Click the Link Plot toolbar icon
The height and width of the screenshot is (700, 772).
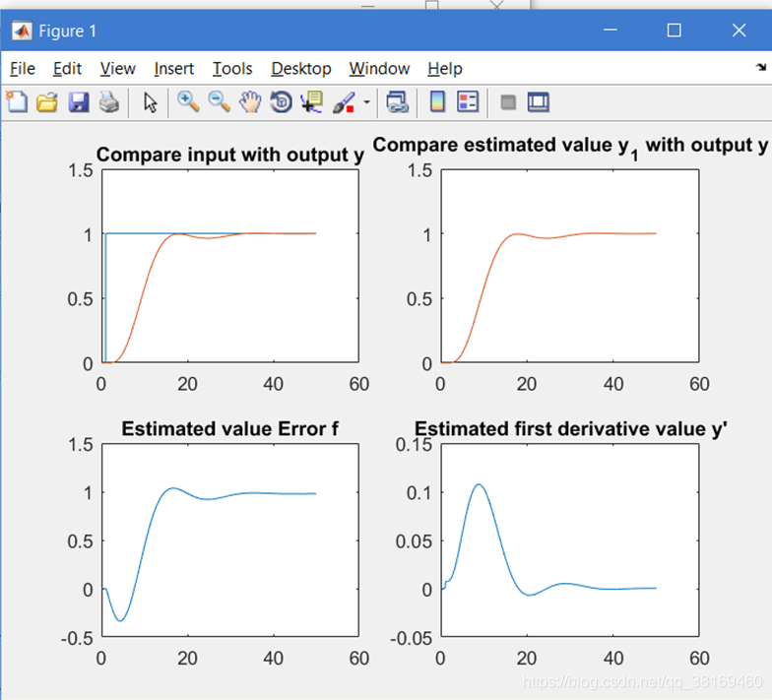pyautogui.click(x=398, y=102)
